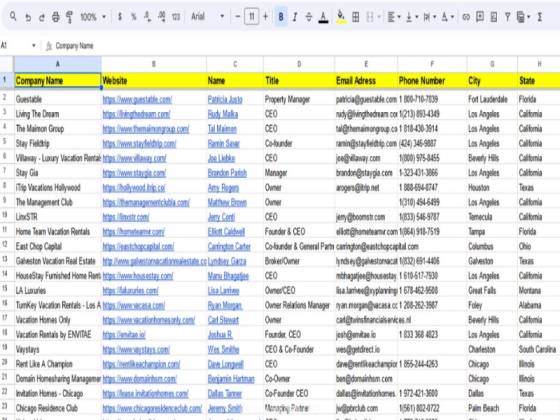The height and width of the screenshot is (420, 560).
Task: Open the stayfieldtrip.com link
Action: pos(139,144)
